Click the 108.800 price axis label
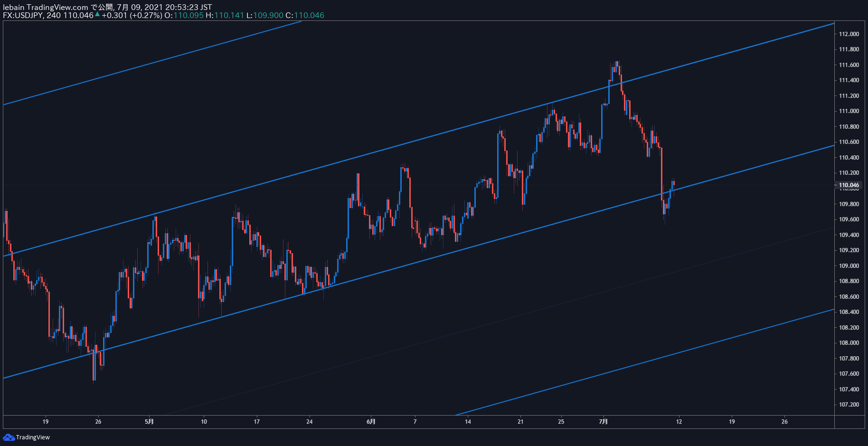 (x=849, y=281)
